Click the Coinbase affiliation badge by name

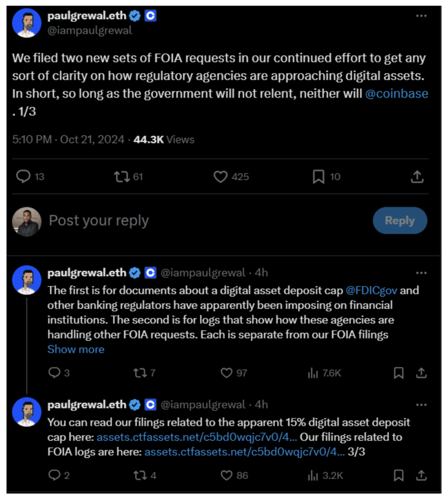[151, 16]
